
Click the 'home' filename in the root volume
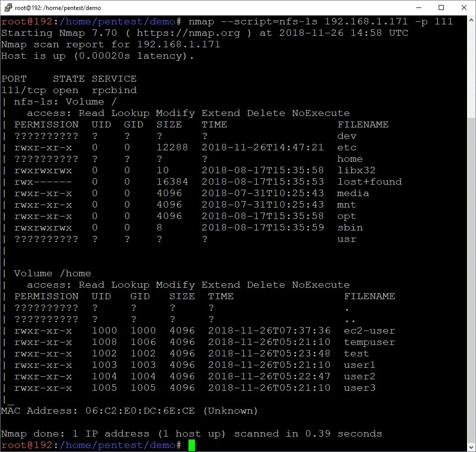pos(350,159)
